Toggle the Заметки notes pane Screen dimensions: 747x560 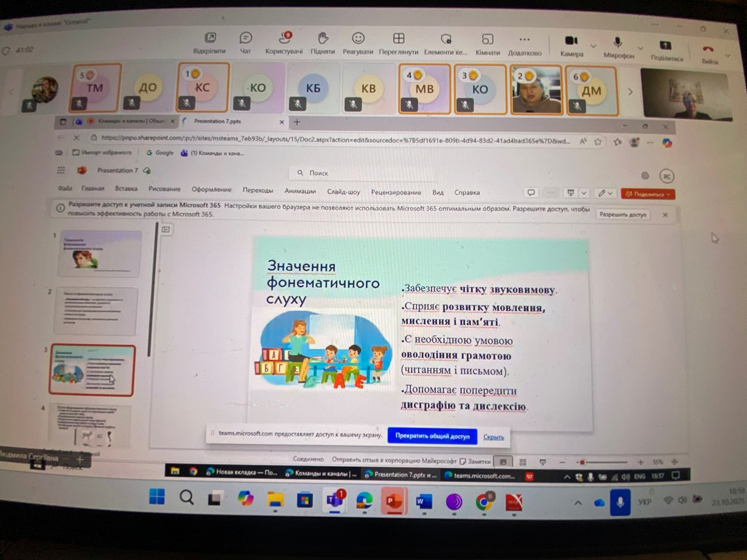pyautogui.click(x=476, y=461)
